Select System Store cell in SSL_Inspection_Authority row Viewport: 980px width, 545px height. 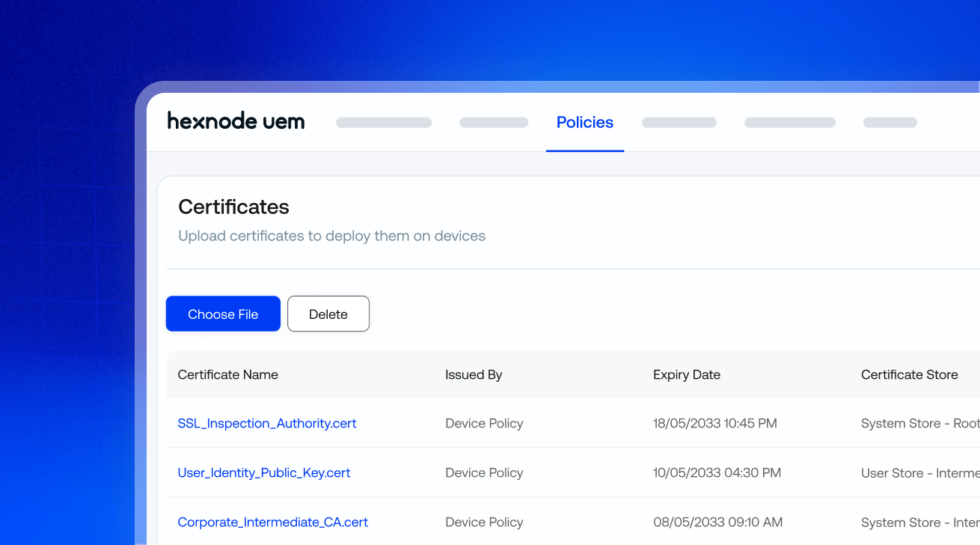920,424
